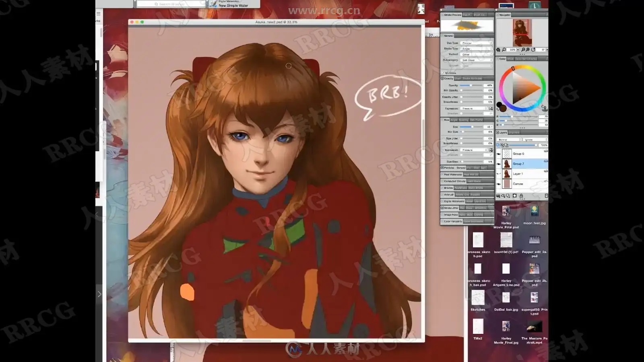The width and height of the screenshot is (644, 362).
Task: Select the Group 6 layer name
Action: tap(518, 154)
